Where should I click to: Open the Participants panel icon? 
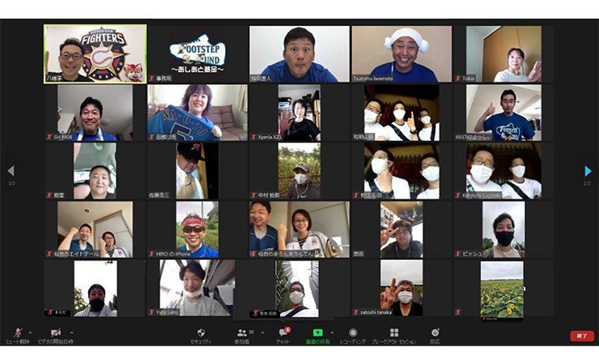click(241, 332)
